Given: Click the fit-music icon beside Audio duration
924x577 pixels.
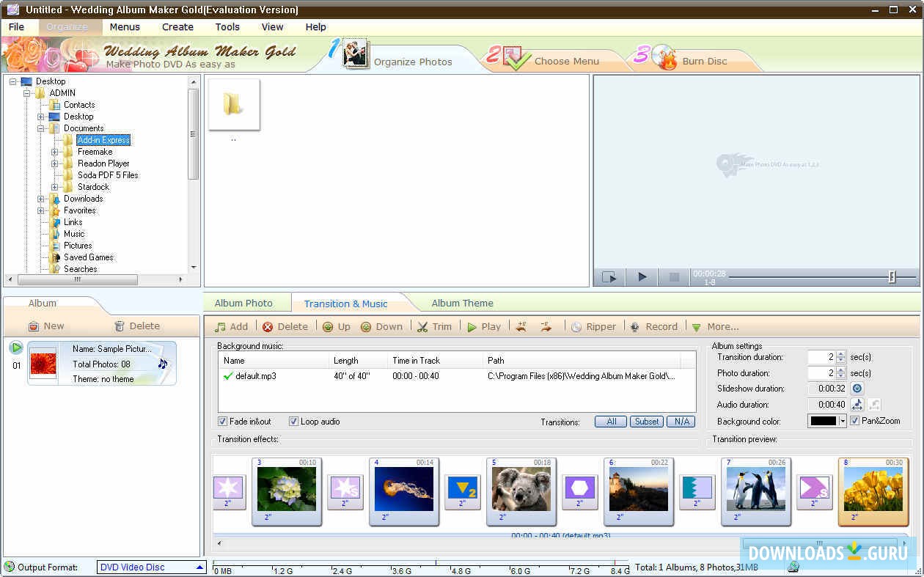Looking at the screenshot, I should coord(857,405).
